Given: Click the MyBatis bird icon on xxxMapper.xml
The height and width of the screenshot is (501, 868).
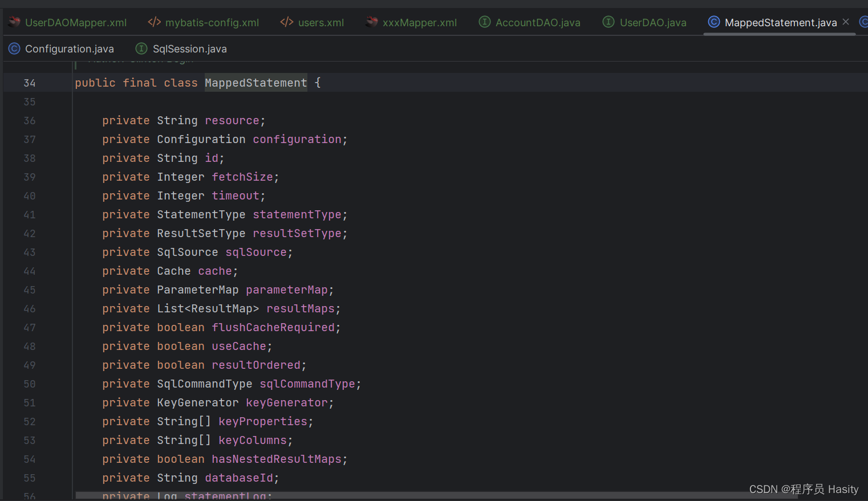Looking at the screenshot, I should (x=372, y=22).
